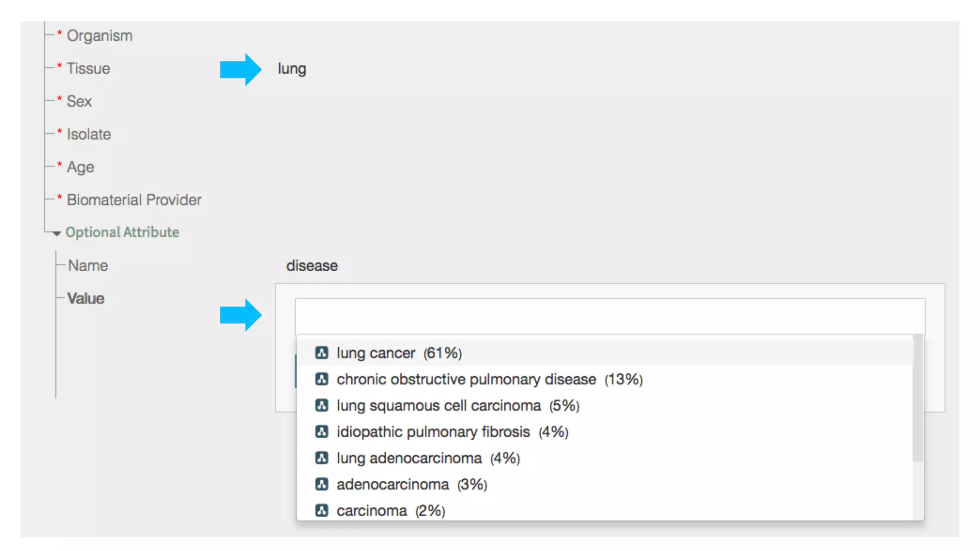Click the disease name value

[312, 266]
